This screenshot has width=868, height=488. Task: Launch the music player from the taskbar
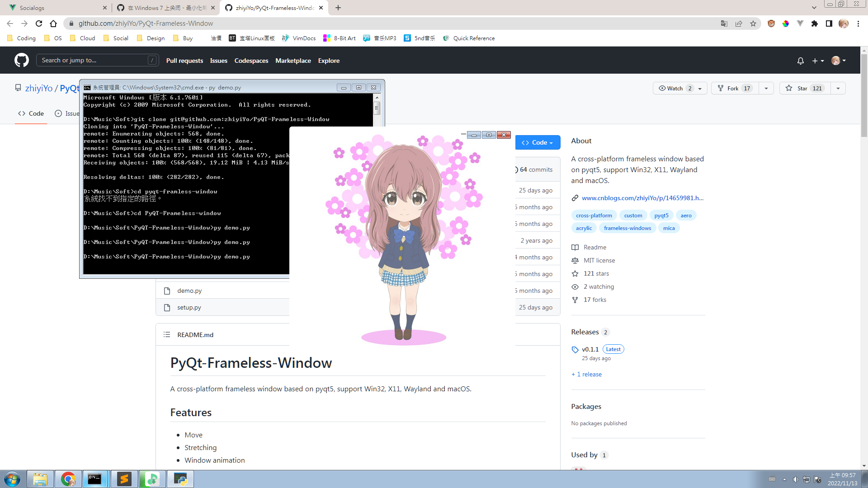[x=152, y=479]
